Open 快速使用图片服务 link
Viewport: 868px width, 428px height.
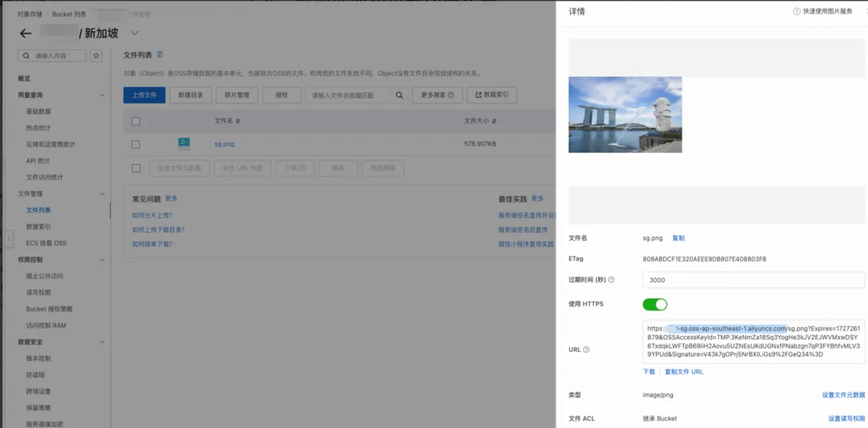click(x=828, y=11)
